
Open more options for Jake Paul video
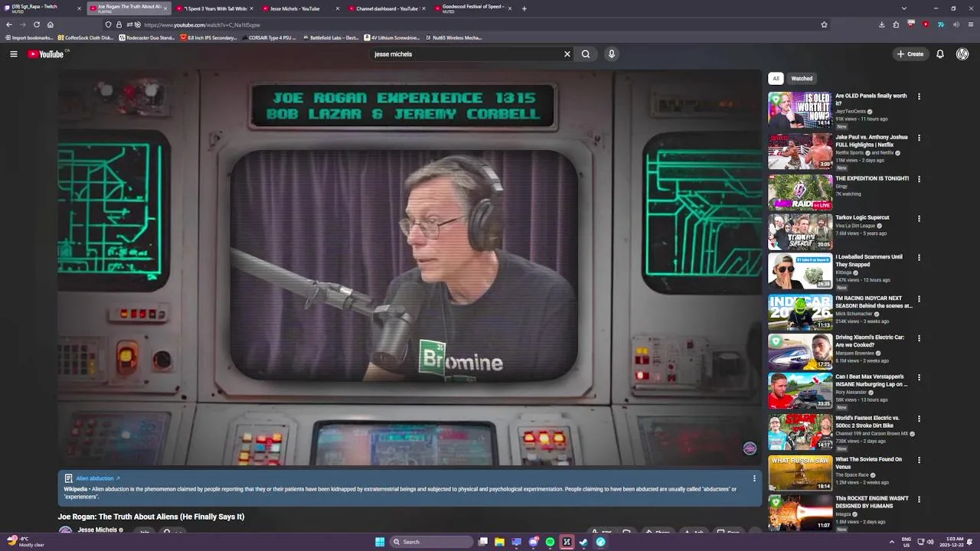coord(919,138)
